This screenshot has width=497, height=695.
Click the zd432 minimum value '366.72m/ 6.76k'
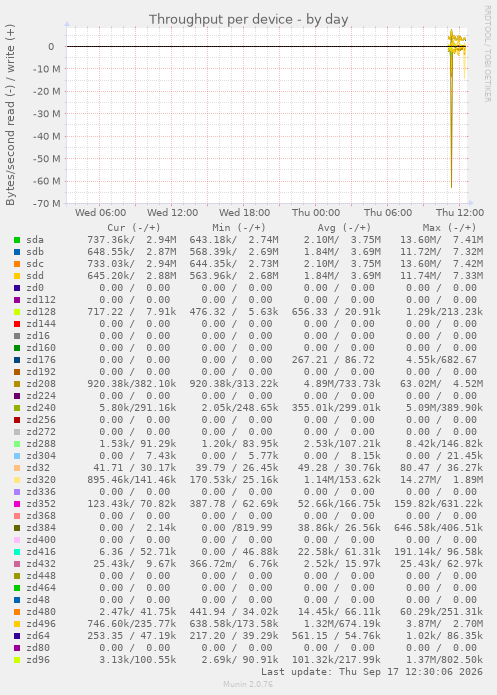[x=234, y=564]
